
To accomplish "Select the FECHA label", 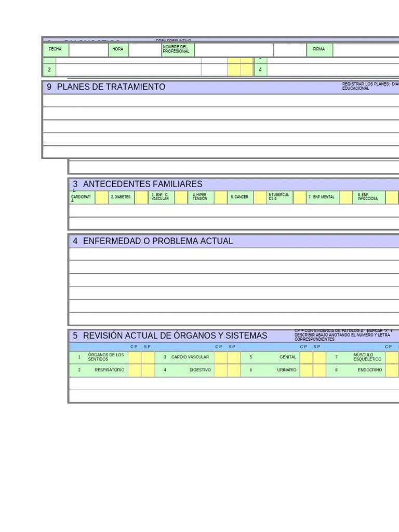I will [x=55, y=49].
